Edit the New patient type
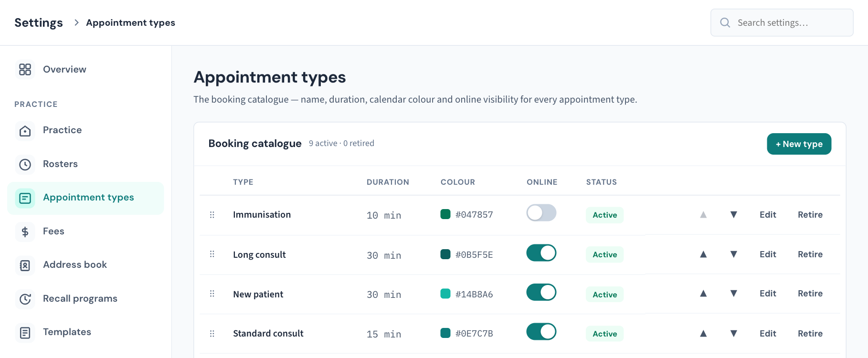This screenshot has width=868, height=358. [x=768, y=294]
